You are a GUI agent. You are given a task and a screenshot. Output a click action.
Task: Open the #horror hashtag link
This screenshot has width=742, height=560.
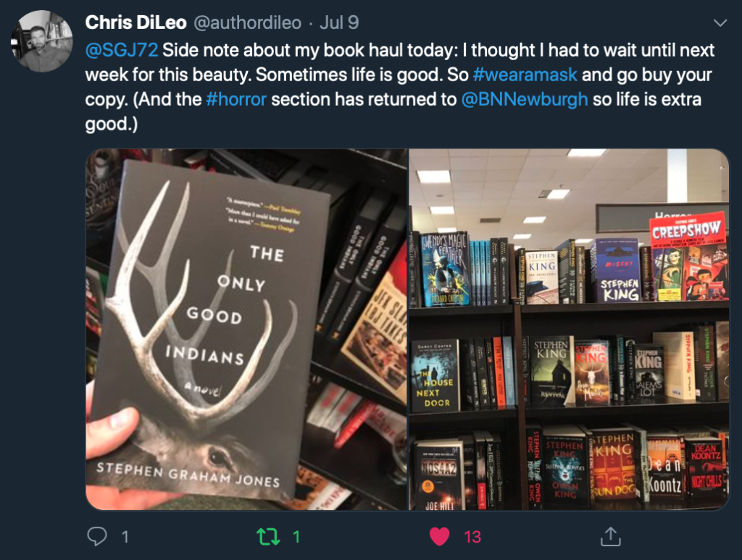(236, 99)
